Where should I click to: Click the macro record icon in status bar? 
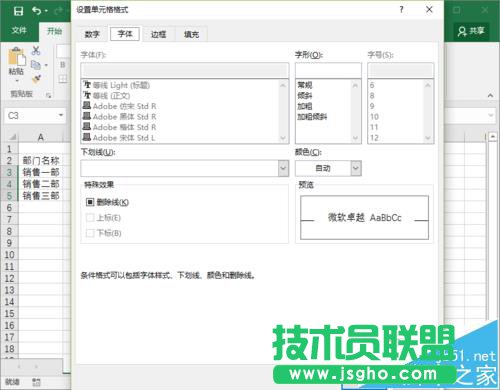click(x=36, y=382)
